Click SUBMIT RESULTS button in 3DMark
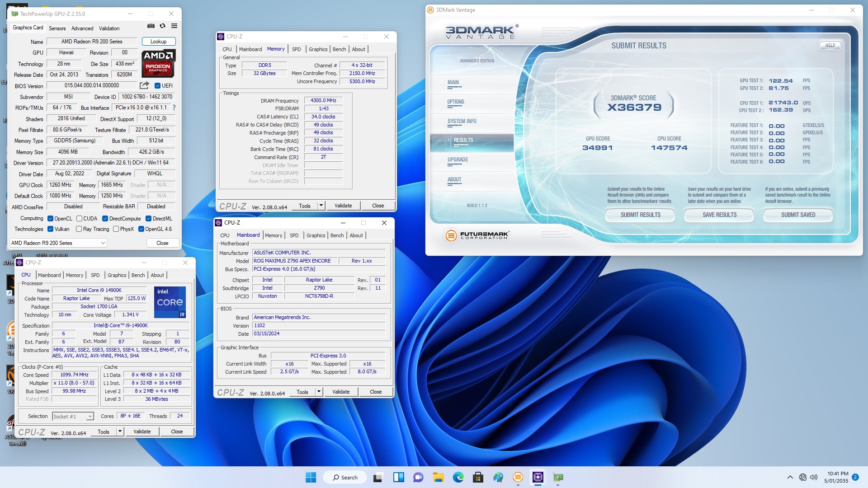 [641, 215]
